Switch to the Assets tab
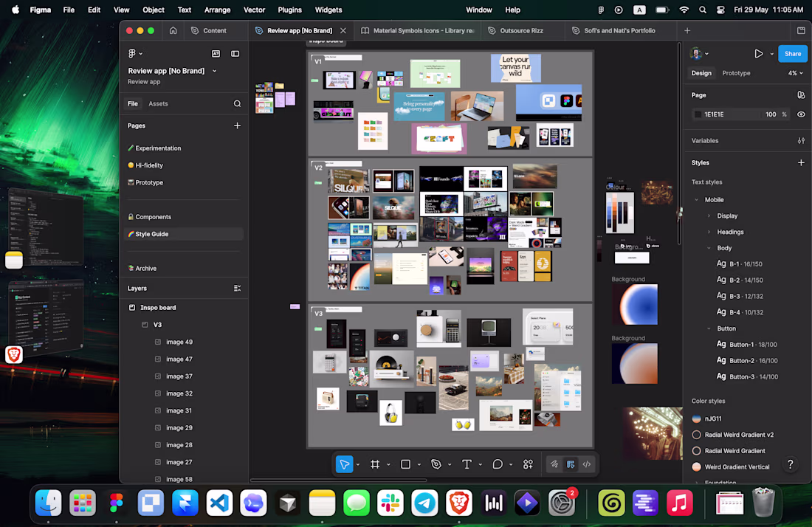 point(158,103)
